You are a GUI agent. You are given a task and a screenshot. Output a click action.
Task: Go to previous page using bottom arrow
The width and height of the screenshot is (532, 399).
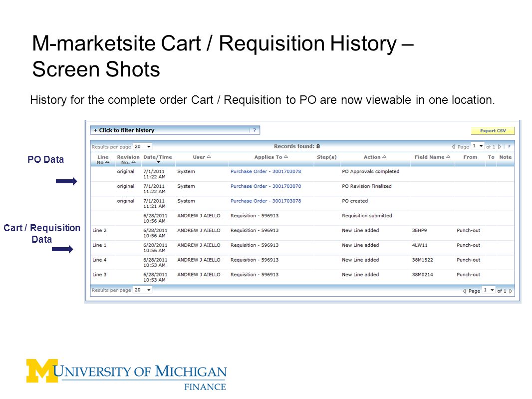point(464,291)
